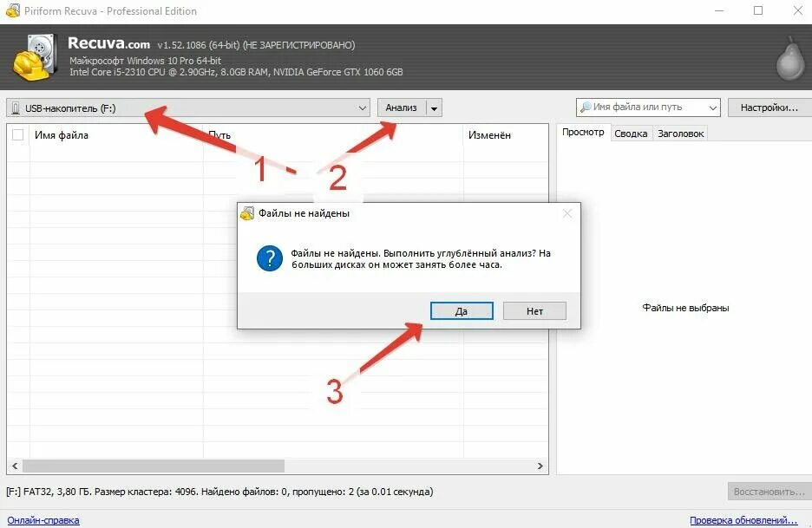This screenshot has height=528, width=812.
Task: Open the file name or path dropdown
Action: coord(712,108)
